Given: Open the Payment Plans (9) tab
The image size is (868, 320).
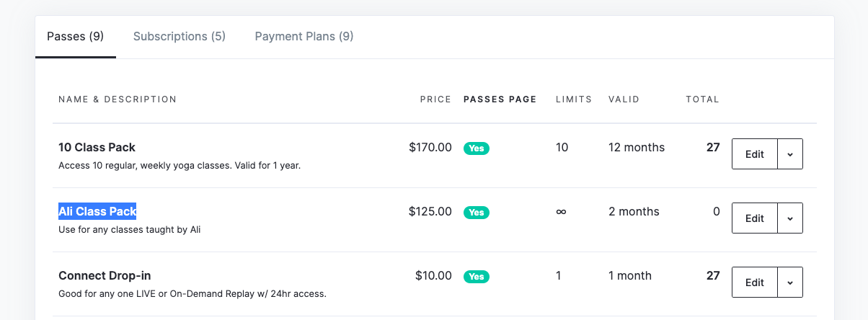Looking at the screenshot, I should click(304, 36).
